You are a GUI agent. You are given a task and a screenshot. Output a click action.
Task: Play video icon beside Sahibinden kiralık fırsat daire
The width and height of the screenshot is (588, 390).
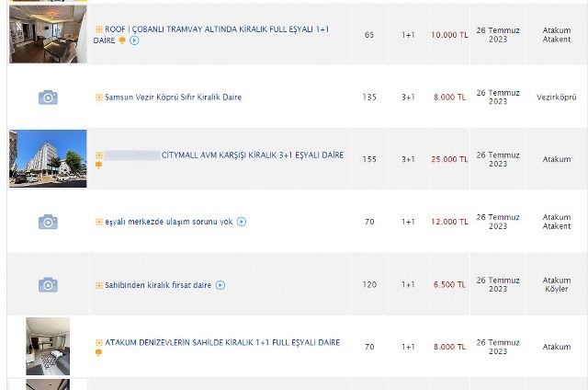point(220,285)
